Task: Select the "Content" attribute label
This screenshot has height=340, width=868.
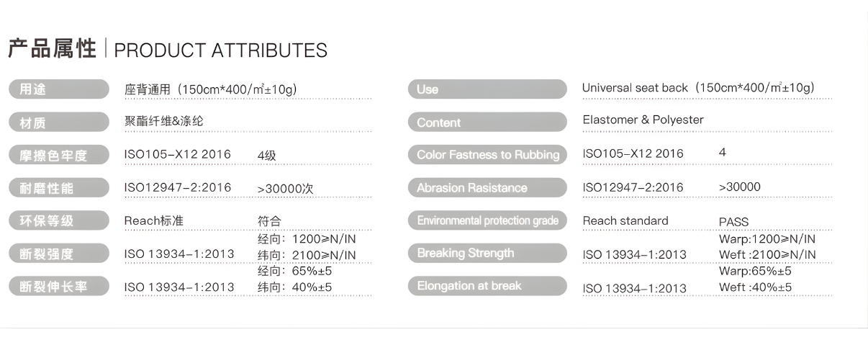Action: click(487, 122)
